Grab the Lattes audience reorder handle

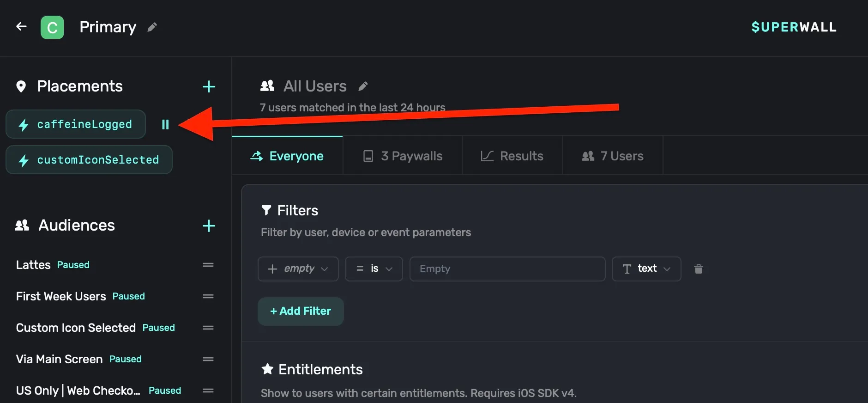[x=208, y=265]
